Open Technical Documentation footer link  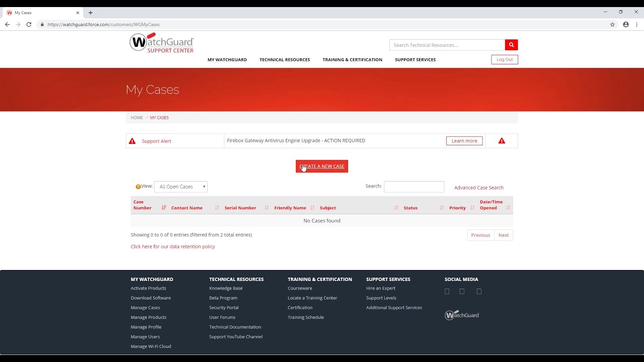point(235,327)
